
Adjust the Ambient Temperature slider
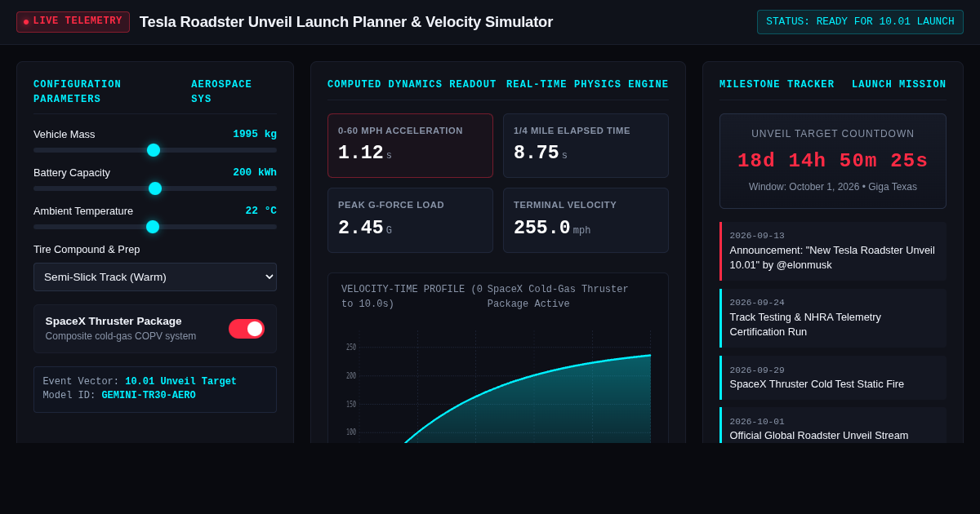coord(155,227)
